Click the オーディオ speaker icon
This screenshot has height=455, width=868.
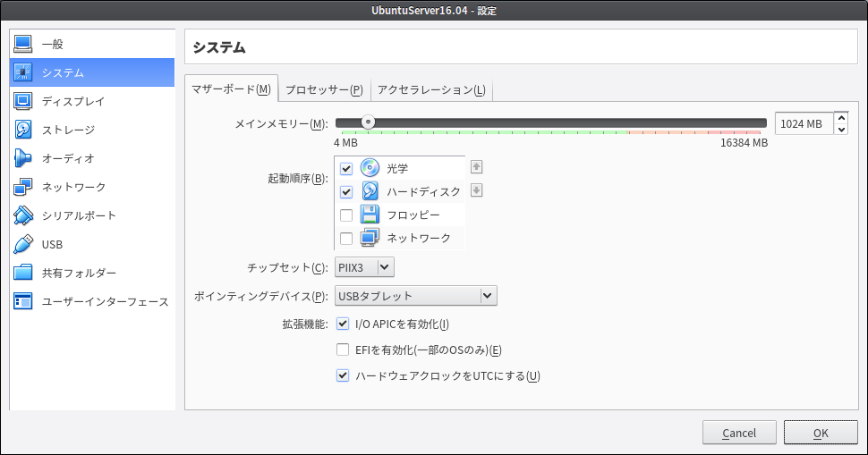click(22, 158)
